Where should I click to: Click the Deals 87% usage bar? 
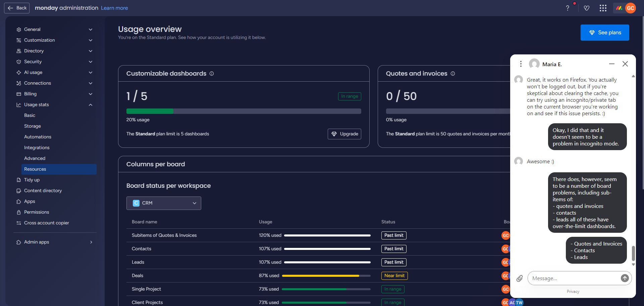point(326,276)
